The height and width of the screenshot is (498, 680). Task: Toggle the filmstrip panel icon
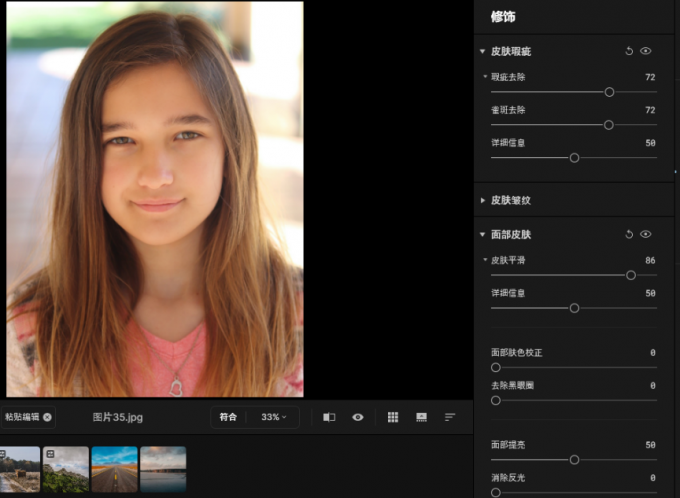click(421, 417)
